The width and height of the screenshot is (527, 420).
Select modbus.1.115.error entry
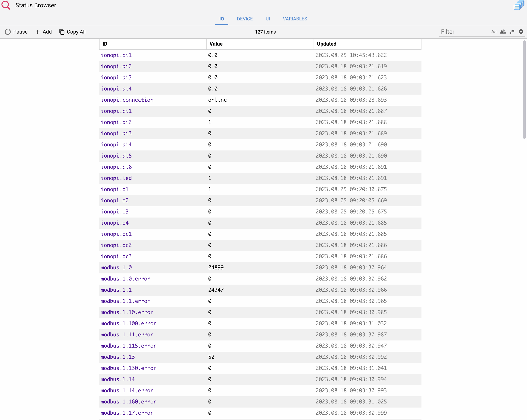point(129,346)
